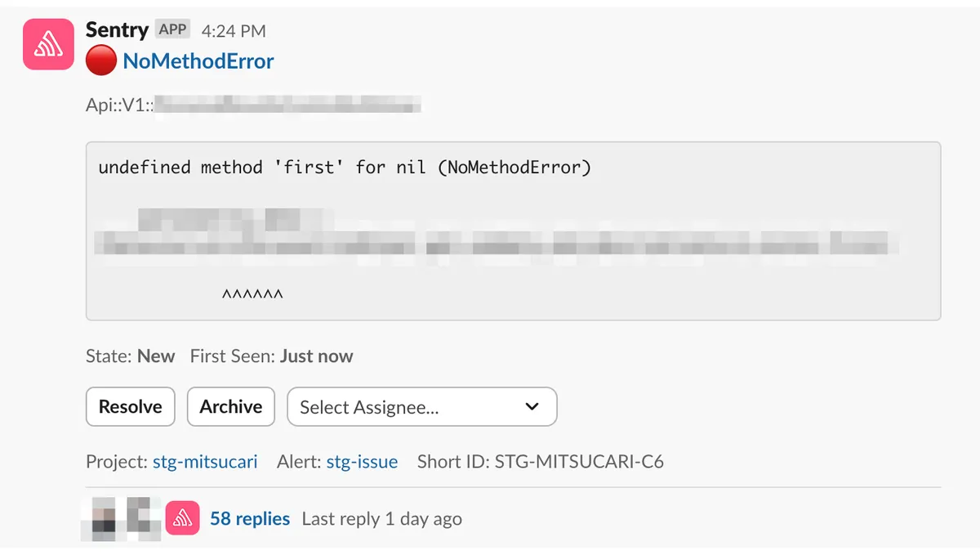Image resolution: width=980 pixels, height=555 pixels.
Task: Click the 'Last reply 1 day ago' text
Action: click(381, 519)
